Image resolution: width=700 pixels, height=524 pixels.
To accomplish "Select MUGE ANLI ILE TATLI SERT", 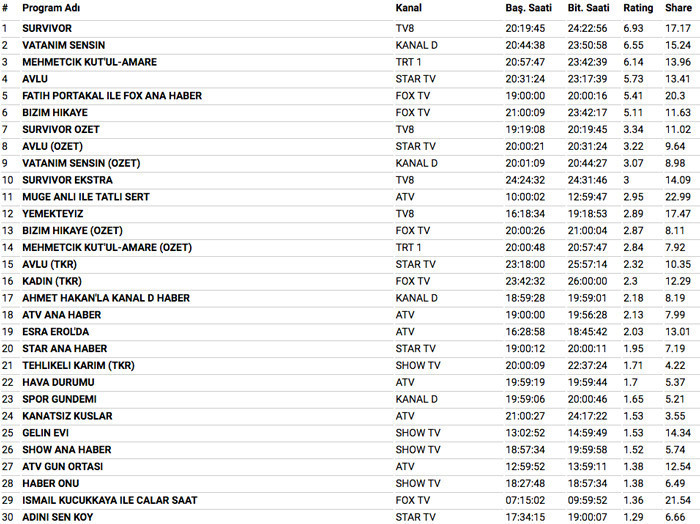I will point(86,197).
